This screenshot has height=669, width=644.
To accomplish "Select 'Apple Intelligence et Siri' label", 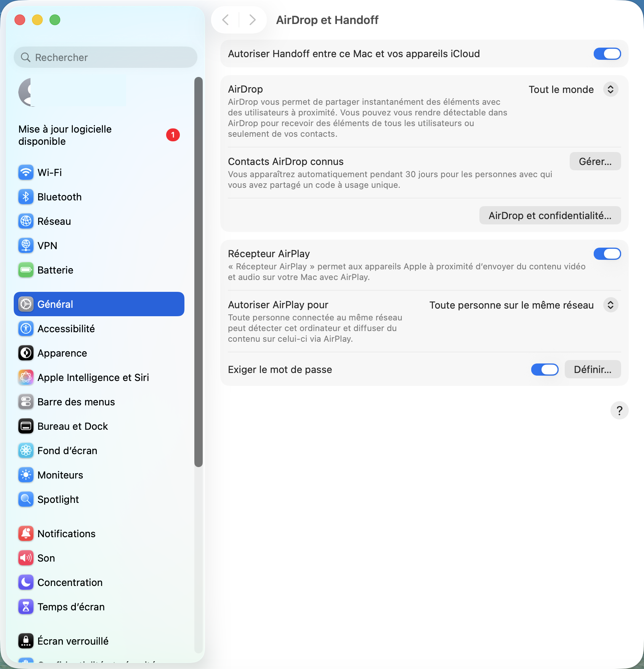I will click(93, 378).
